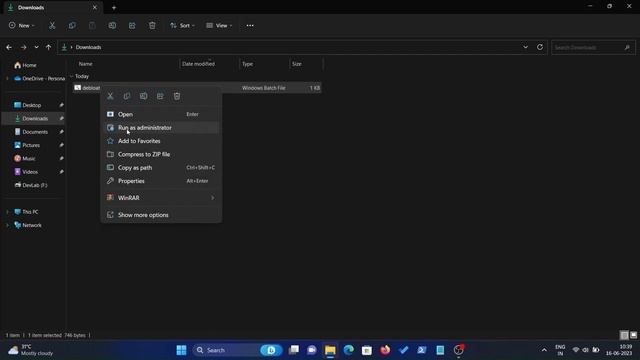
Task: Choose Compress to ZIP file
Action: (161, 154)
